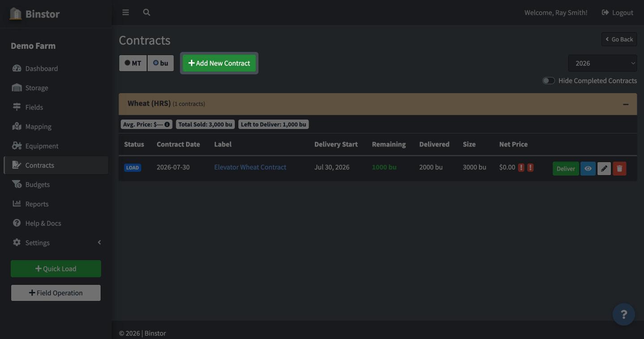Click the Net Price column header
Image resolution: width=644 pixels, height=339 pixels.
tap(513, 144)
